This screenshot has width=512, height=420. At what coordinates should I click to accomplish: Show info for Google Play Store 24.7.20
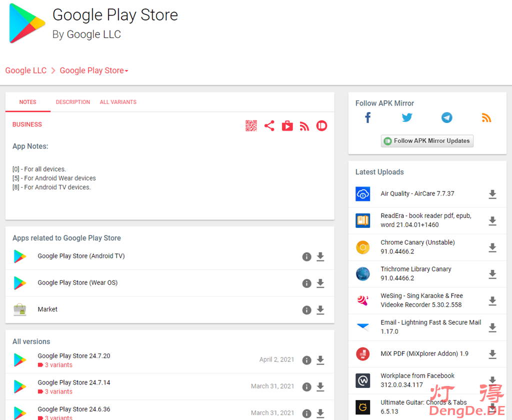coord(306,360)
